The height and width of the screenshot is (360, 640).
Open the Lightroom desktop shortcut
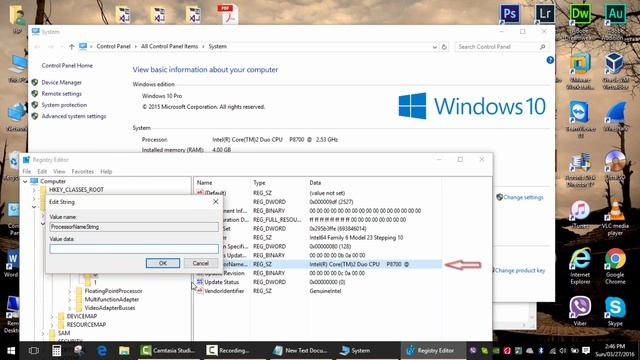coord(545,13)
